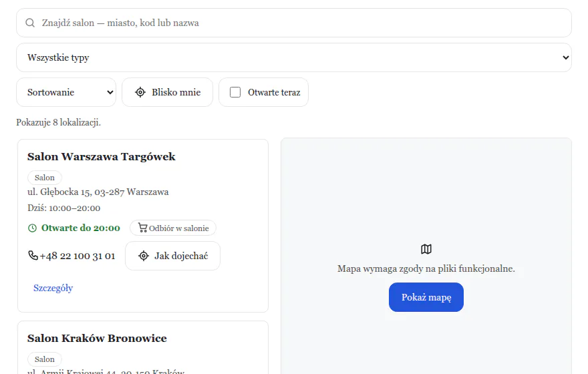Click address ul. Głębocka 15, 03-287 Warszawa
This screenshot has width=588, height=374.
pos(98,192)
